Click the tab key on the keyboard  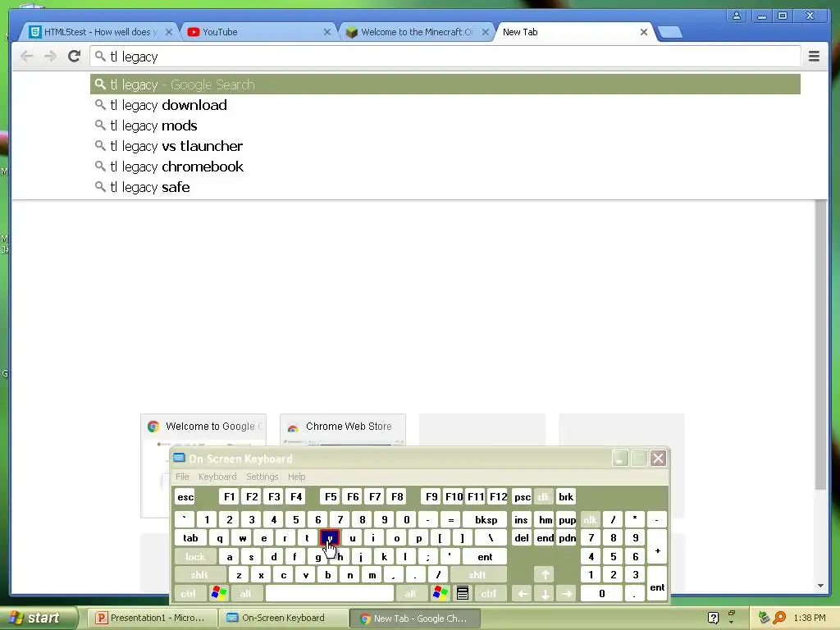190,538
